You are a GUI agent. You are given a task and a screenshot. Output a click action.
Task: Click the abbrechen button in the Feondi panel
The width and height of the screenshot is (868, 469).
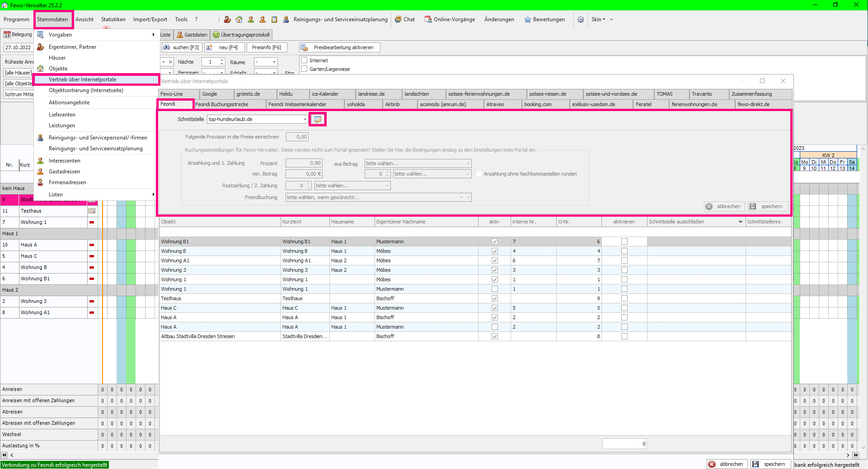[725, 206]
